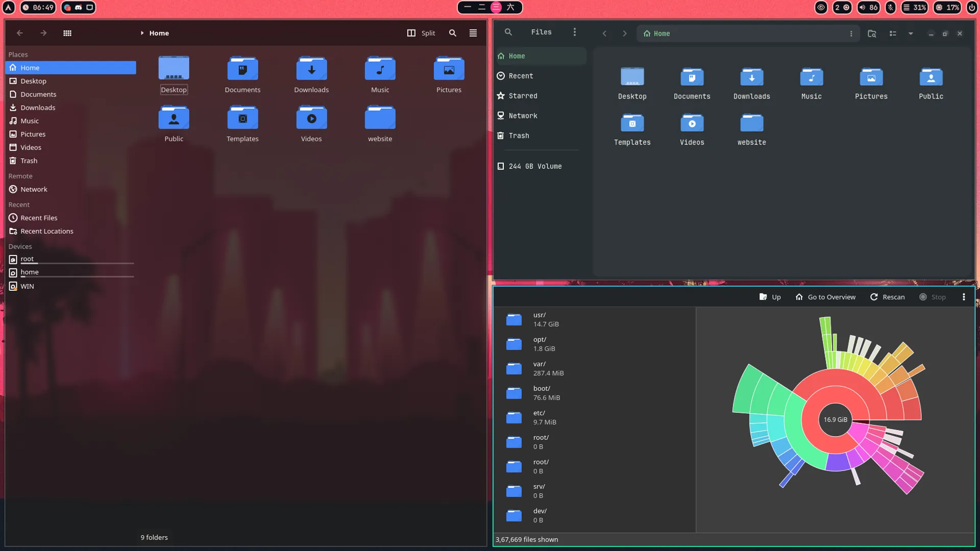Click the grid view icon beside the back arrow

pyautogui.click(x=67, y=33)
